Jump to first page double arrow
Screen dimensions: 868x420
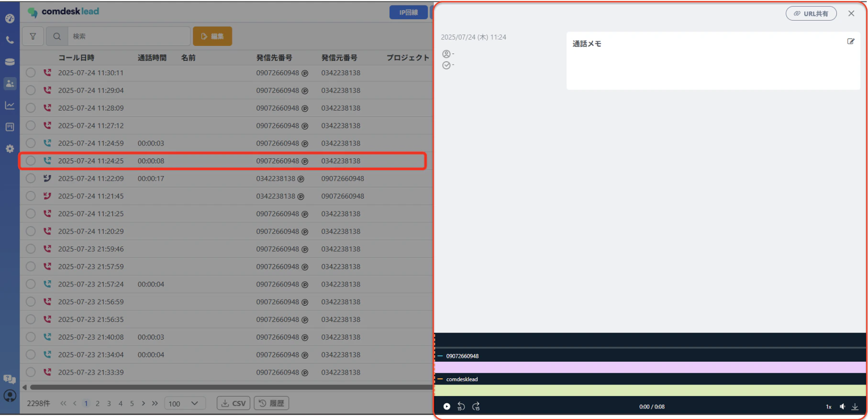click(63, 404)
